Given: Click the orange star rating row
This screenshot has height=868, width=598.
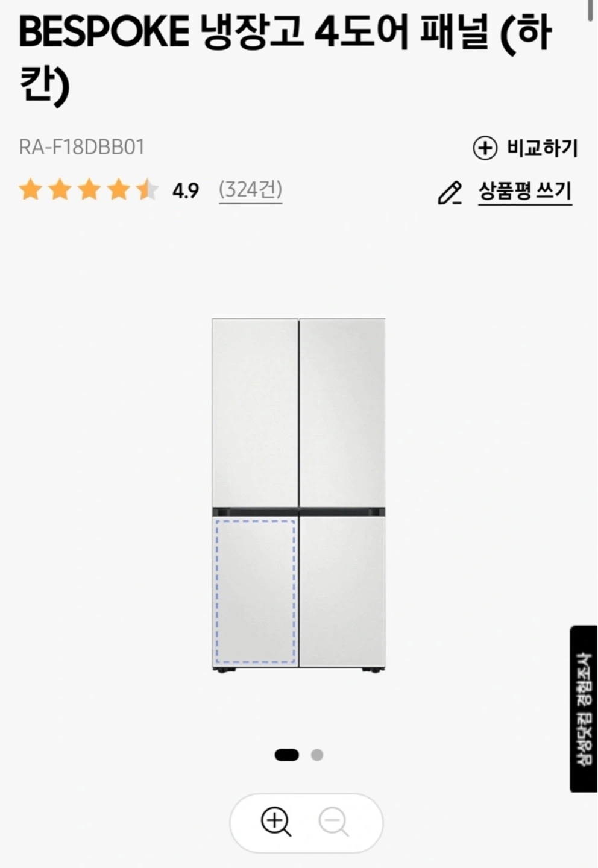Looking at the screenshot, I should pyautogui.click(x=89, y=190).
